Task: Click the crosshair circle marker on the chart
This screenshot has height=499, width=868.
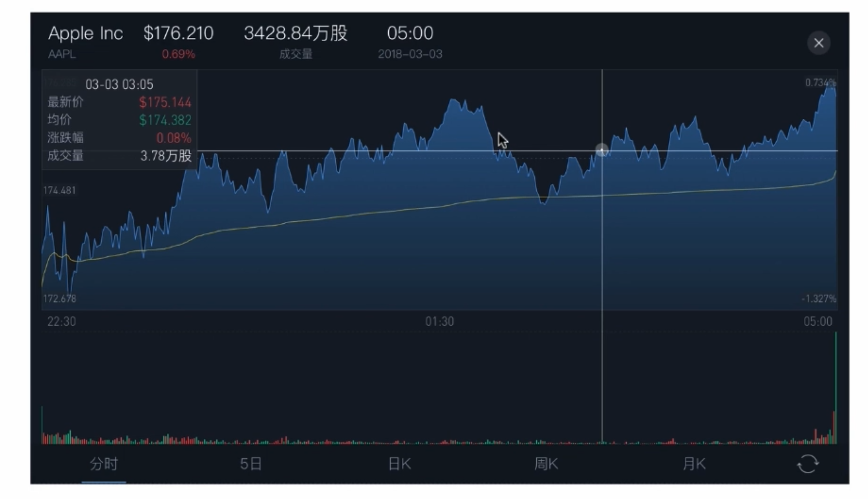Action: click(602, 150)
